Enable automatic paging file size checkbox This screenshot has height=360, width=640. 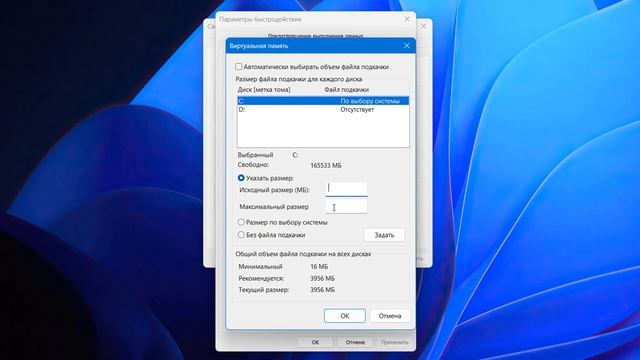click(238, 67)
